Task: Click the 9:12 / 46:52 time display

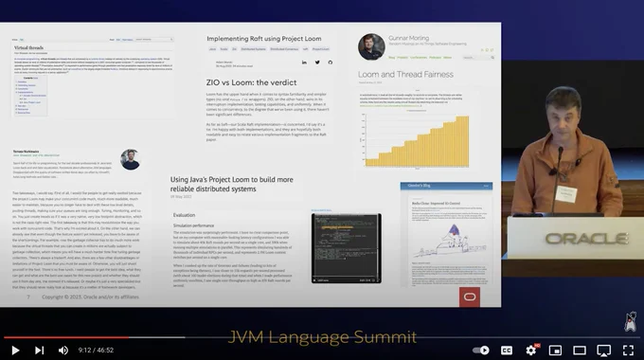Action: coord(96,351)
